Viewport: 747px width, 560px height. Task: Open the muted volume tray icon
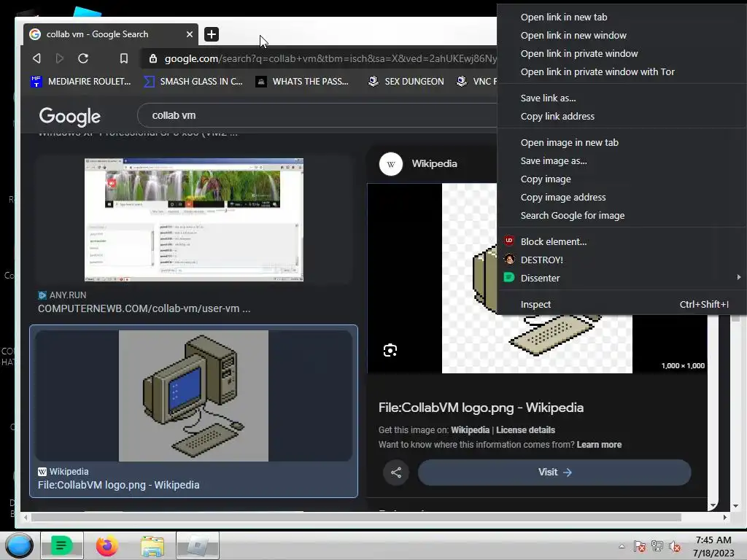[x=675, y=546]
